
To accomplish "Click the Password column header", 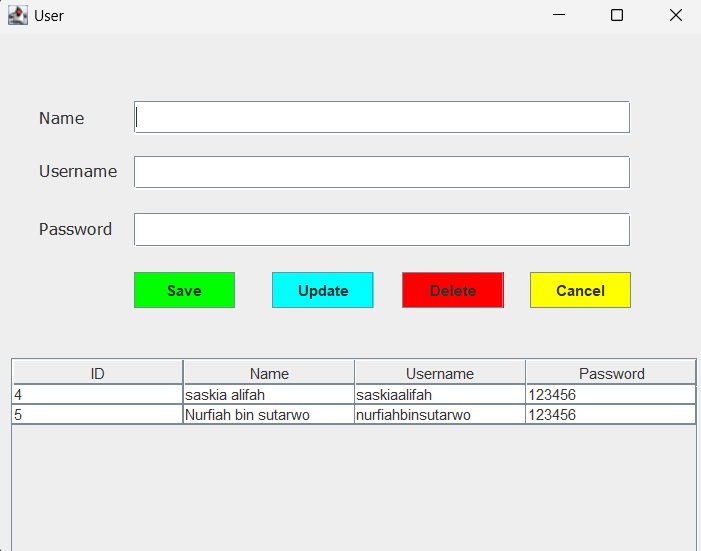I will (x=611, y=373).
